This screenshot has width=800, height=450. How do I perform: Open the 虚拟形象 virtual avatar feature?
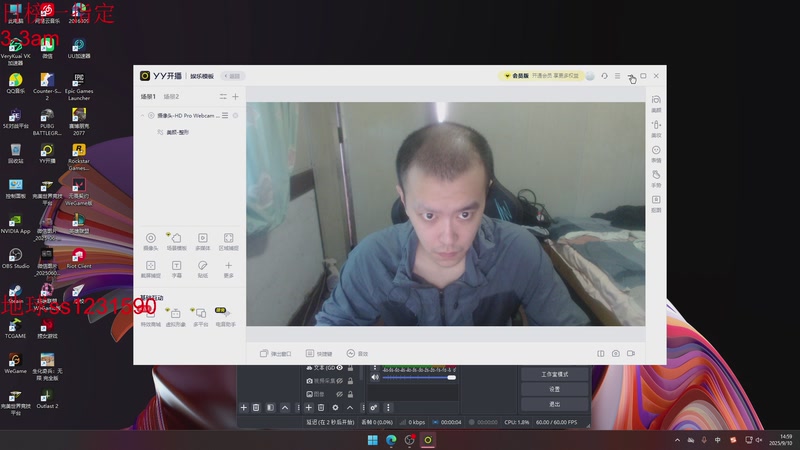click(x=176, y=317)
